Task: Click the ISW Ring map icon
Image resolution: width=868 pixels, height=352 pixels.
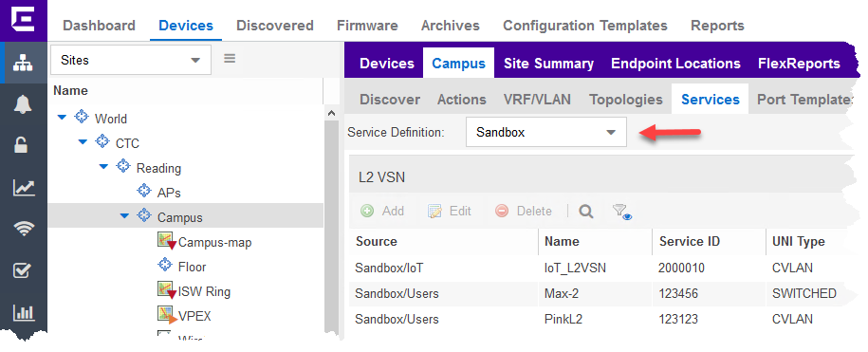Action: point(166,289)
